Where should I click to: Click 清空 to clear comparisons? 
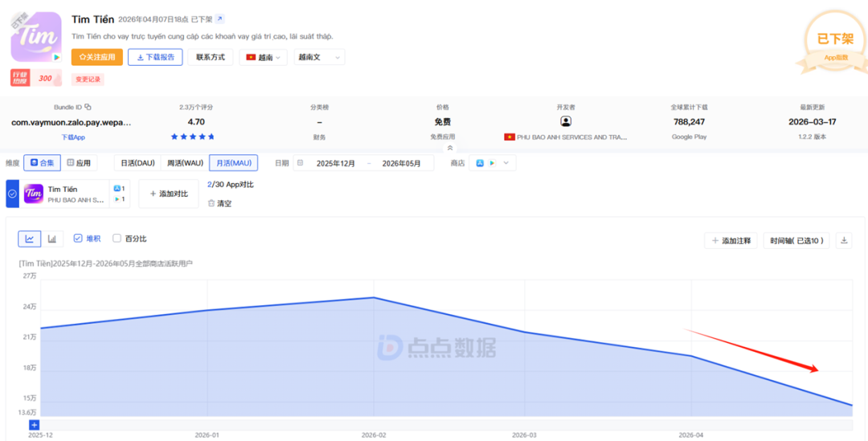[219, 203]
